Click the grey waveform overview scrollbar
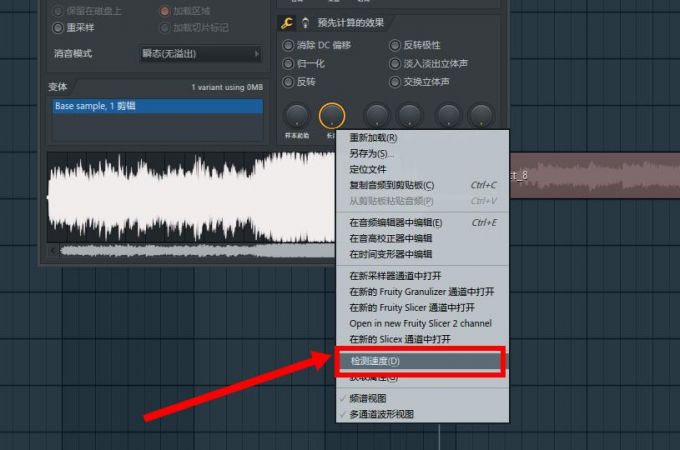Screen dimensions: 680x450 point(198,251)
